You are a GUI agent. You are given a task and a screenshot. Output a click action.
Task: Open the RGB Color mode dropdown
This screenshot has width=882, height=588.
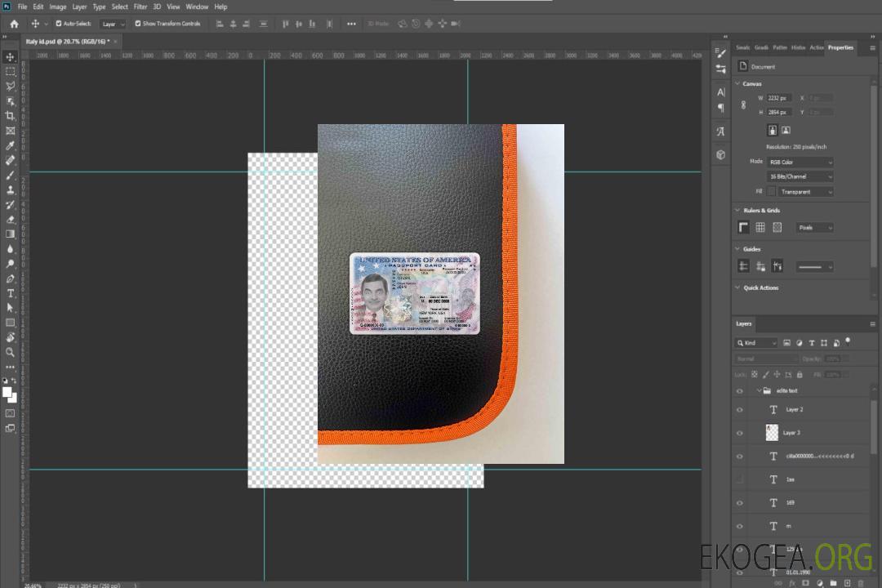click(800, 163)
